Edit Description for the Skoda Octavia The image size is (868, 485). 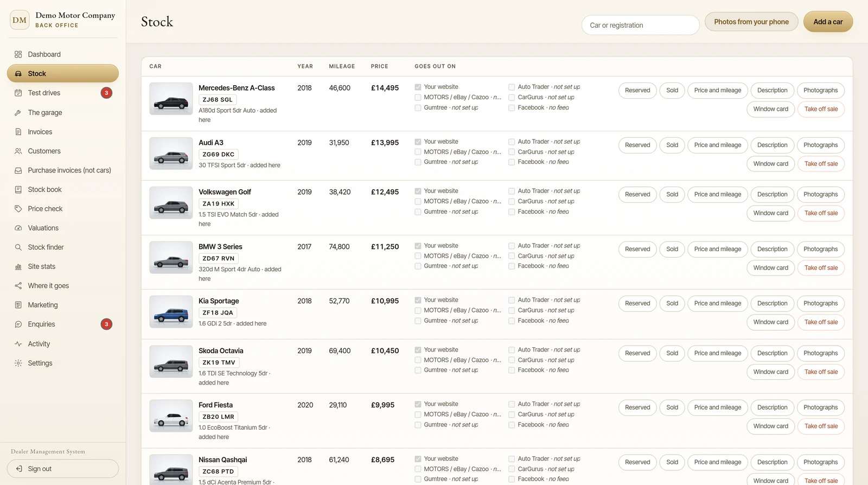(x=772, y=354)
